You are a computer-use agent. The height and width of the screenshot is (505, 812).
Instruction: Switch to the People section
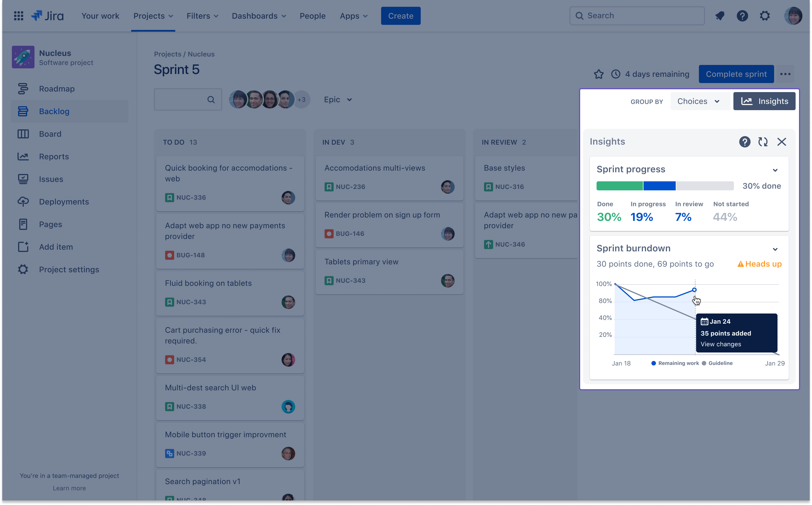pos(313,16)
